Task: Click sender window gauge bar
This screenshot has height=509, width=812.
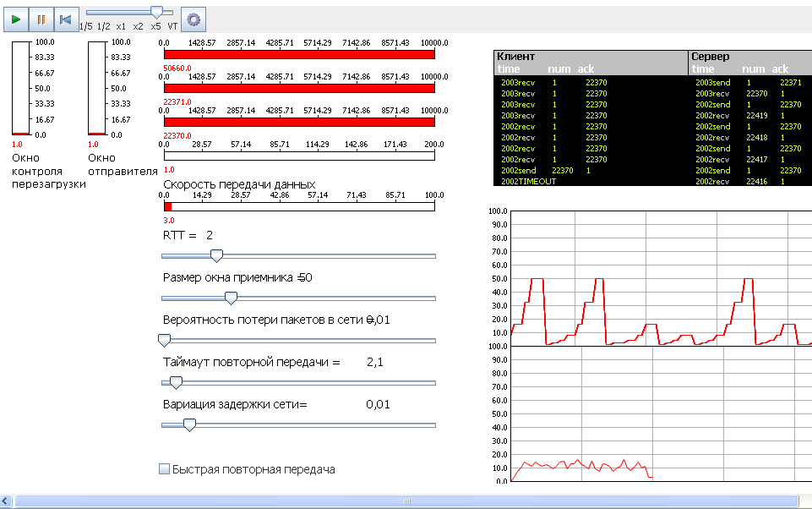Action: coord(97,88)
